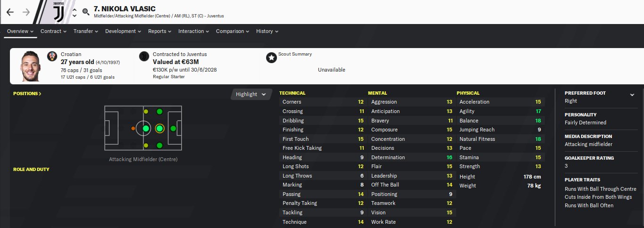Switch to the Contract tab

(x=53, y=31)
